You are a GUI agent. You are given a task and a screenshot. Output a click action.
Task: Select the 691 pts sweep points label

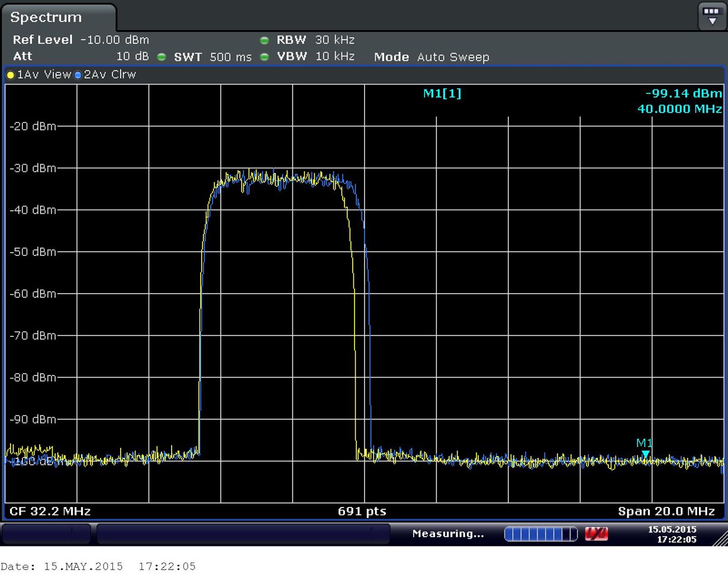pyautogui.click(x=362, y=511)
